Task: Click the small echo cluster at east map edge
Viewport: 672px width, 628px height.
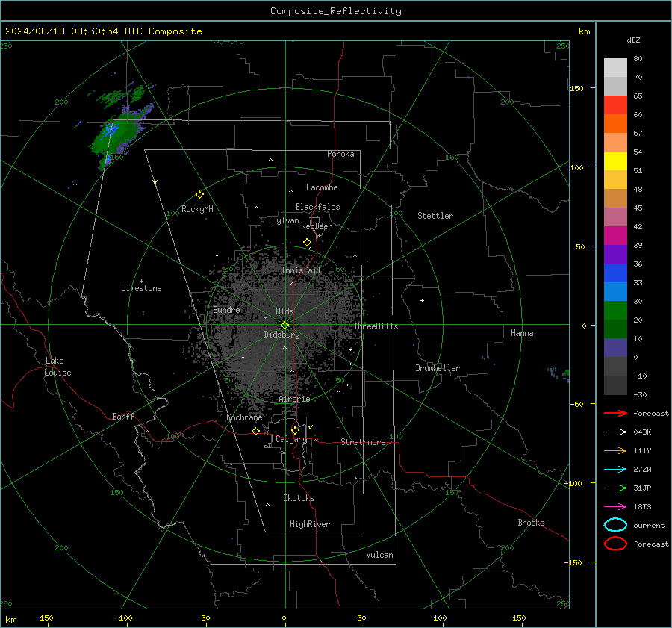Action: [x=559, y=373]
